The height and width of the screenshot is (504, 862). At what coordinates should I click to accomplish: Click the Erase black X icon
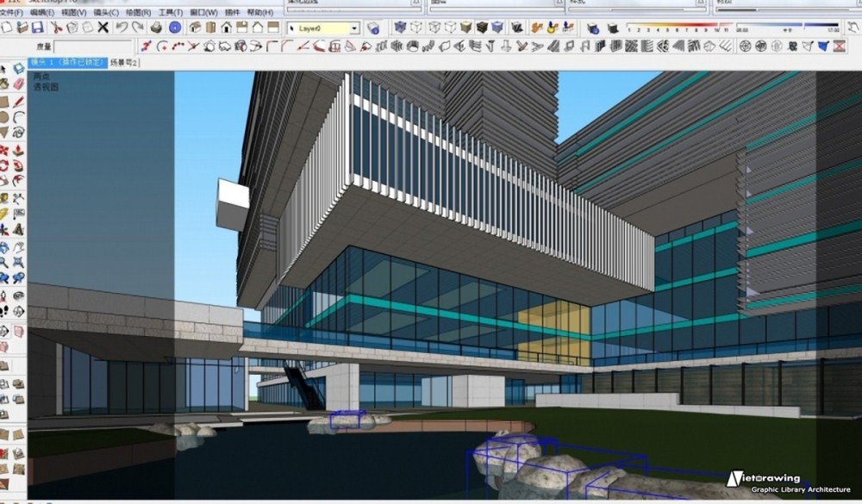pos(103,28)
